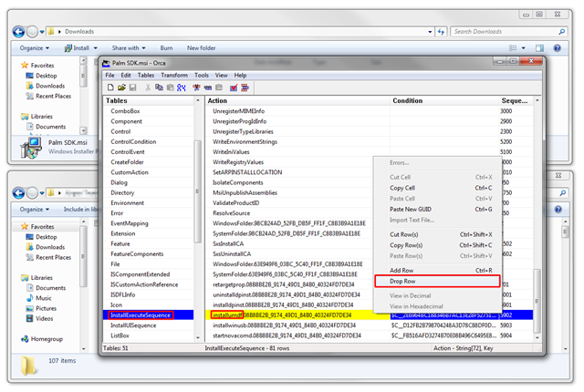This screenshot has width=584, height=392.
Task: Click the Validate red checkmark icon
Action: 234,88
